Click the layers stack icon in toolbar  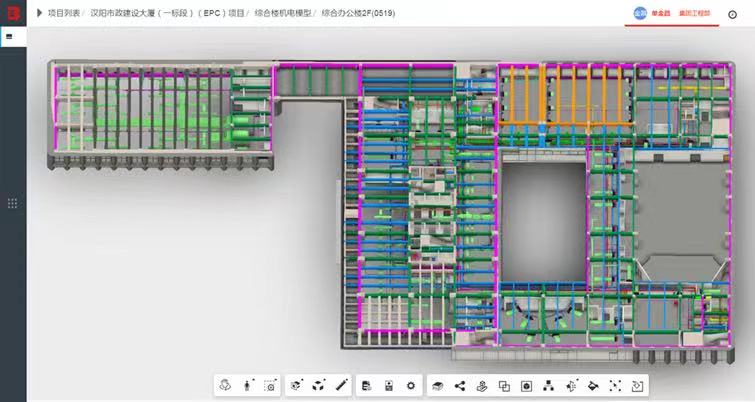click(437, 385)
